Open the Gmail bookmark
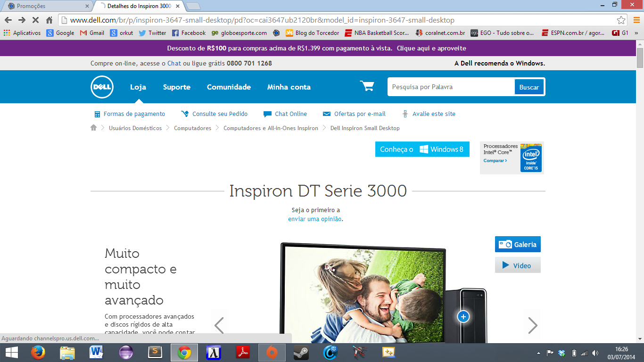 coord(92,33)
